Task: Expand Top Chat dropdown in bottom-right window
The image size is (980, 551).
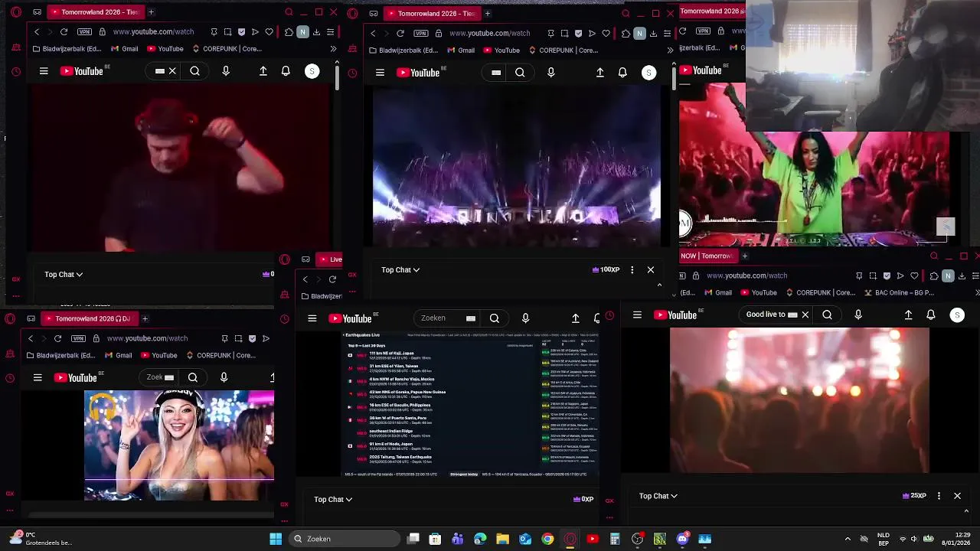Action: (658, 496)
